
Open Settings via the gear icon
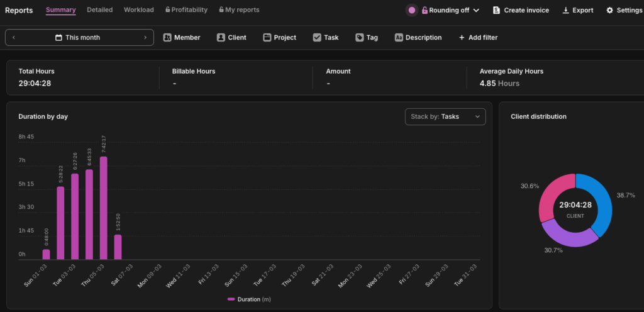(609, 11)
